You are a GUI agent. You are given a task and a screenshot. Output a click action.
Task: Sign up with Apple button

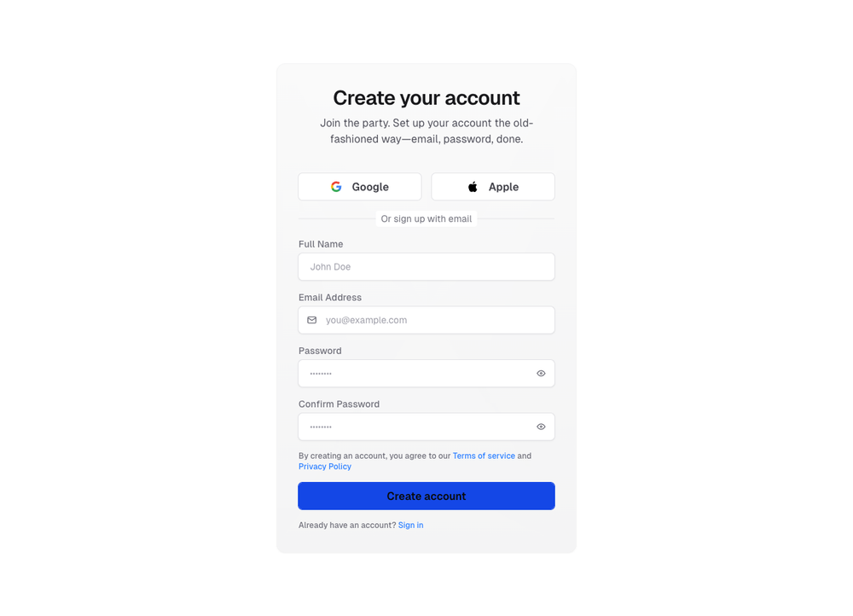point(493,187)
